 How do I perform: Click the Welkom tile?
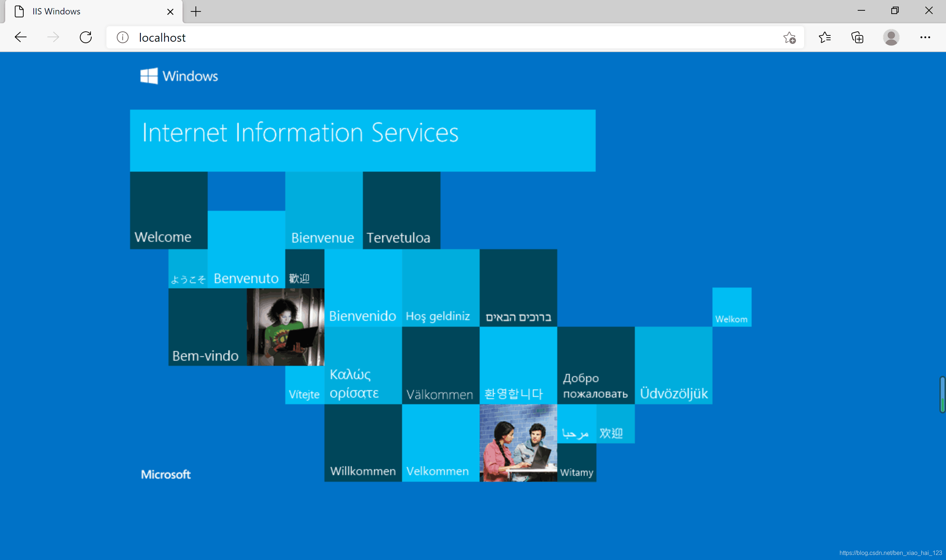point(732,307)
